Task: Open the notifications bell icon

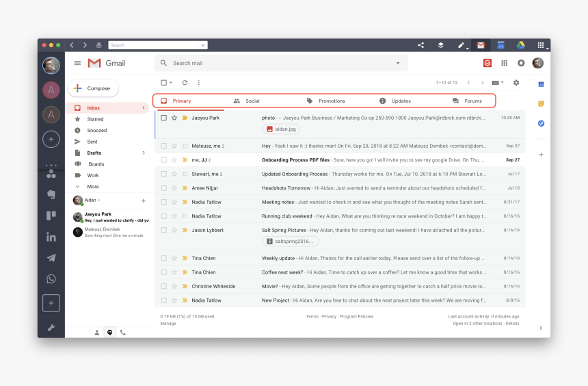Action: [x=521, y=63]
